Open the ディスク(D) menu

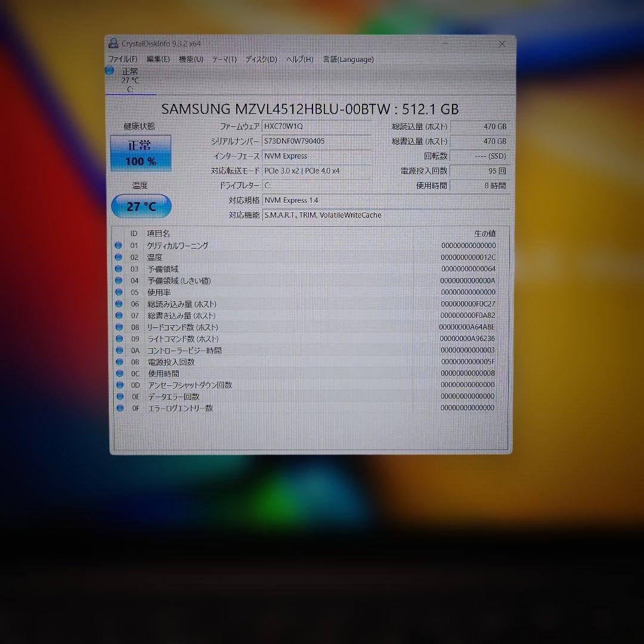(x=261, y=60)
